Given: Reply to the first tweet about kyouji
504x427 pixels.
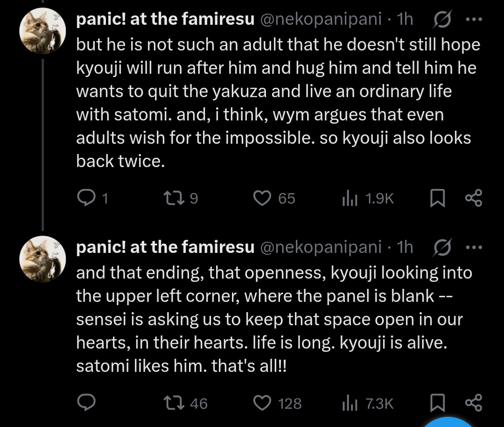Looking at the screenshot, I should coord(85,198).
